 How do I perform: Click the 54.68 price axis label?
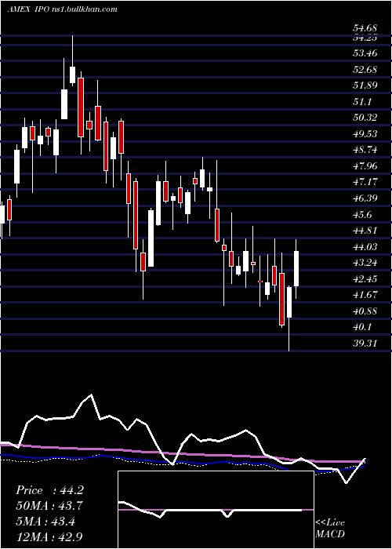(365, 28)
